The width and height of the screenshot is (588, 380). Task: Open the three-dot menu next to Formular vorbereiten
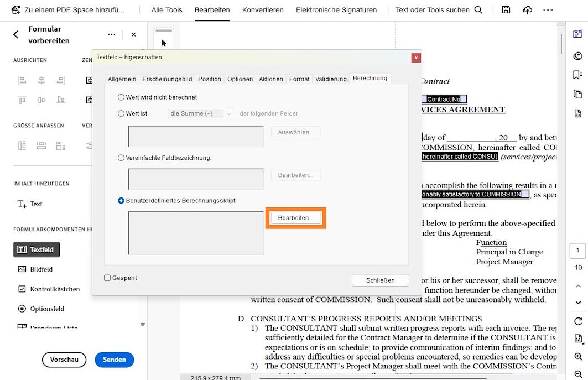click(111, 34)
